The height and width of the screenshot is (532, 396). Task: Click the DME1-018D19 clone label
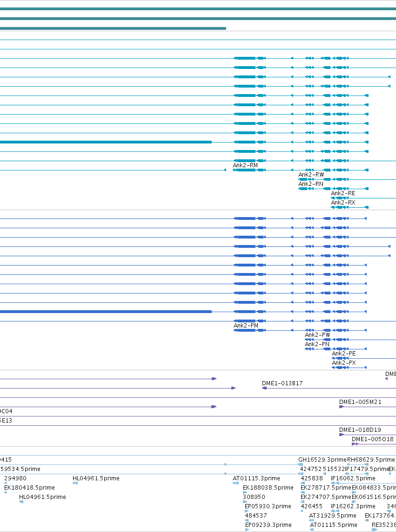[x=360, y=430]
